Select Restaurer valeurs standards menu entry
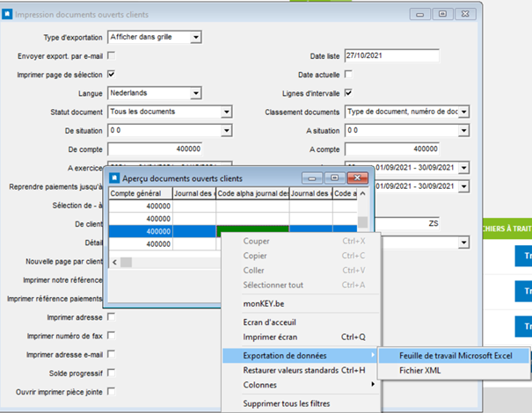 pos(300,370)
